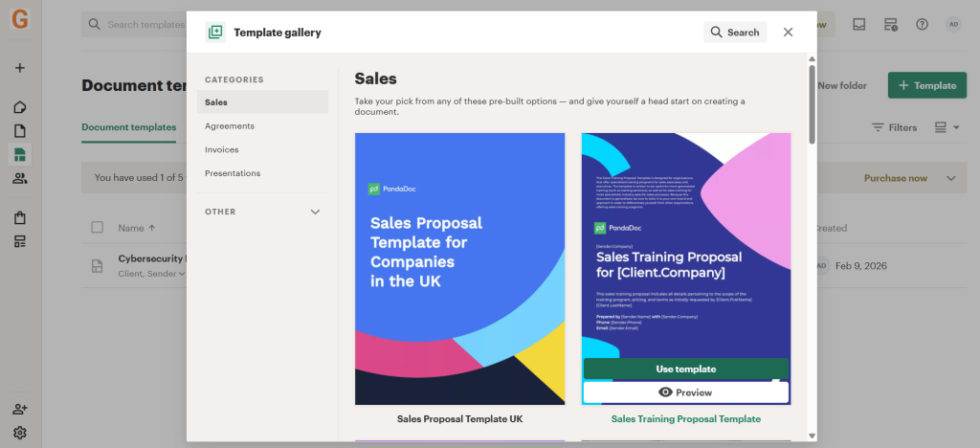Check the select-all checkbox beside Name

97,228
